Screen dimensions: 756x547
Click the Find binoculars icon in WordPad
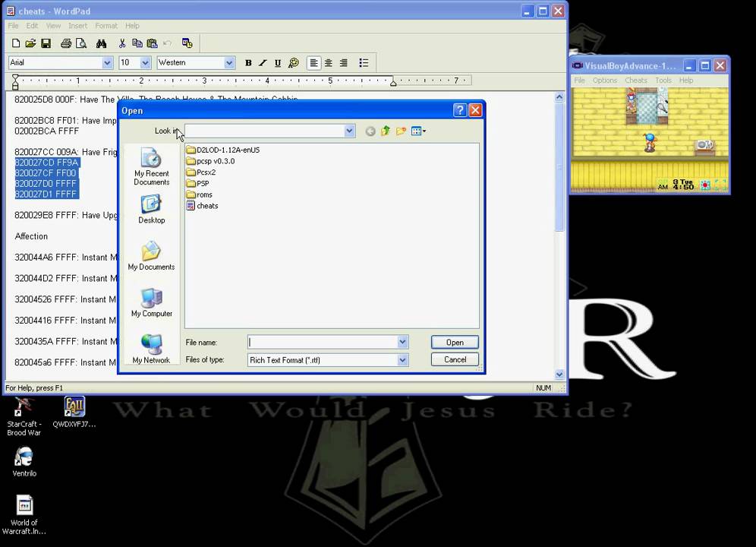point(101,43)
